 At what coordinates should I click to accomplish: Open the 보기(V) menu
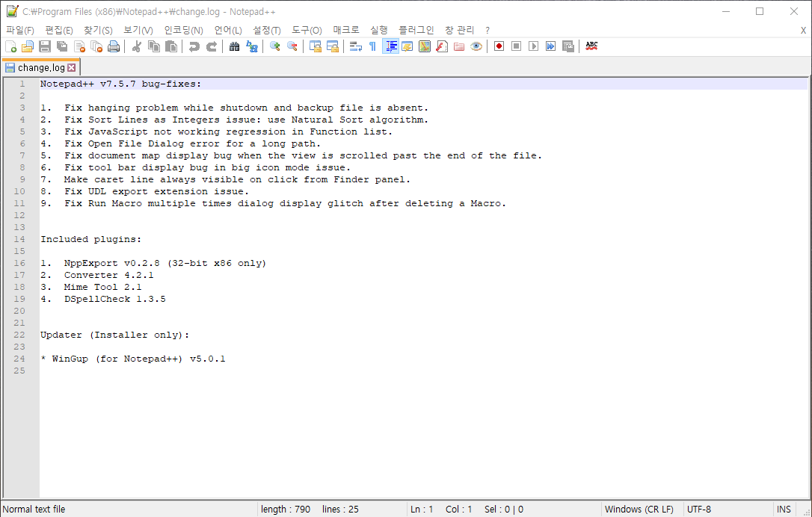tap(138, 31)
